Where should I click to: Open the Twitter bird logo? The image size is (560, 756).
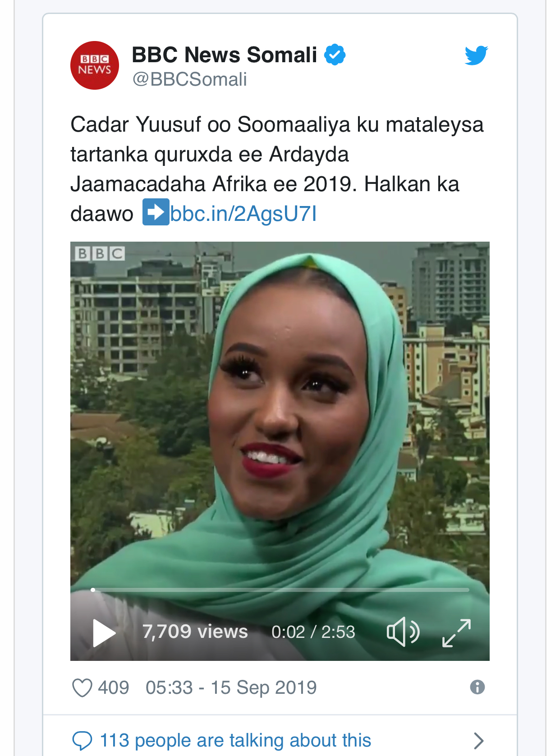[477, 55]
